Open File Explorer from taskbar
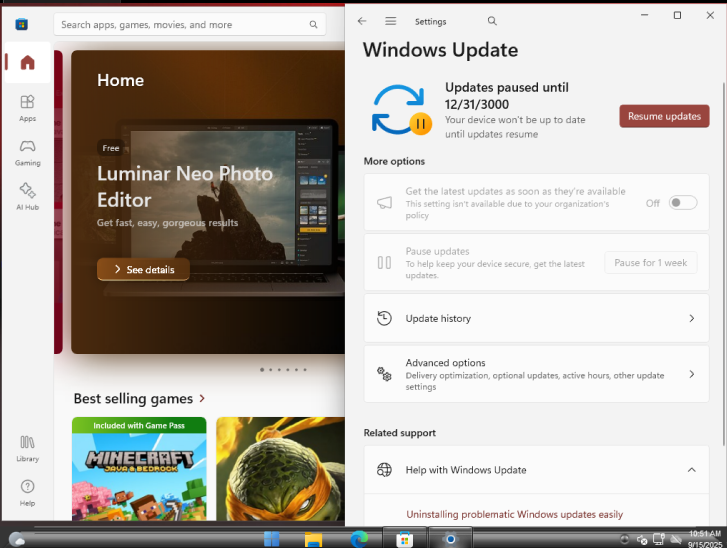 point(313,539)
